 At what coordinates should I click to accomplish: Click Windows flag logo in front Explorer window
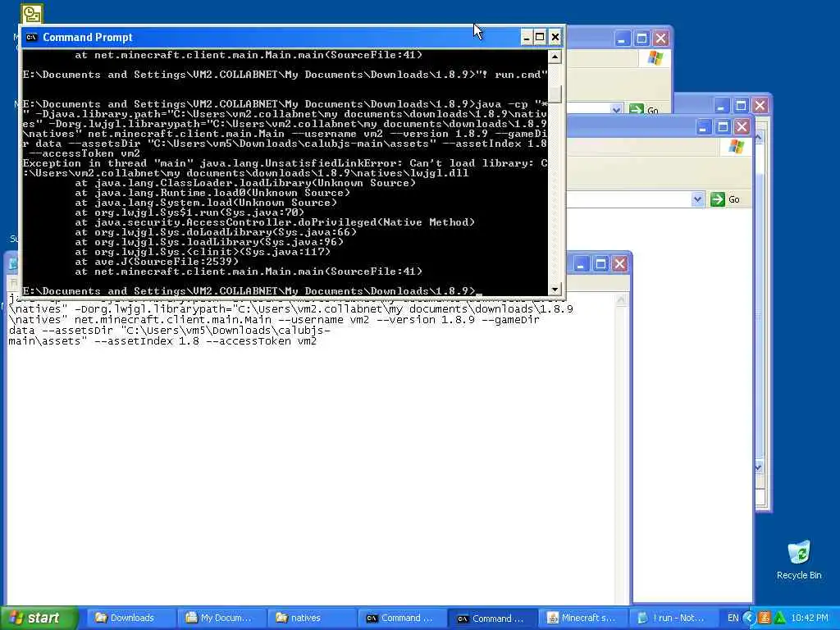click(x=736, y=146)
